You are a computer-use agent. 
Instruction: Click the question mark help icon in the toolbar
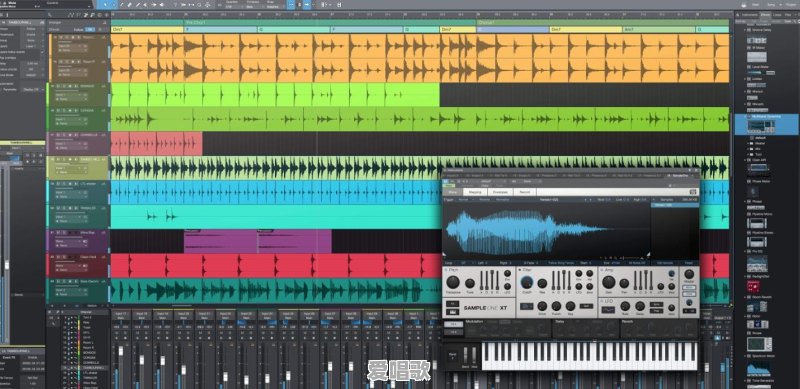(x=175, y=5)
